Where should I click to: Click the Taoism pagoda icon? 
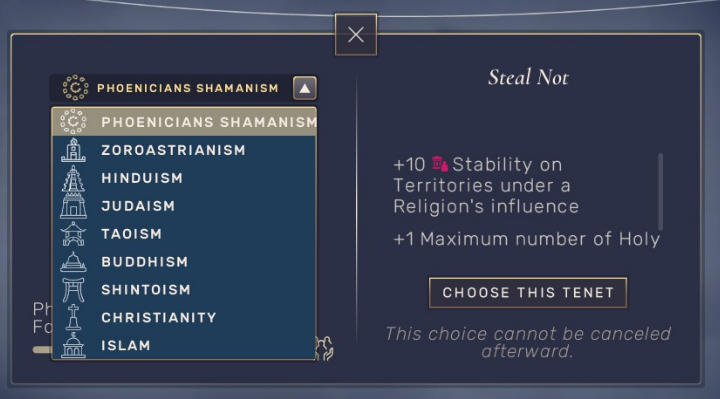73,234
